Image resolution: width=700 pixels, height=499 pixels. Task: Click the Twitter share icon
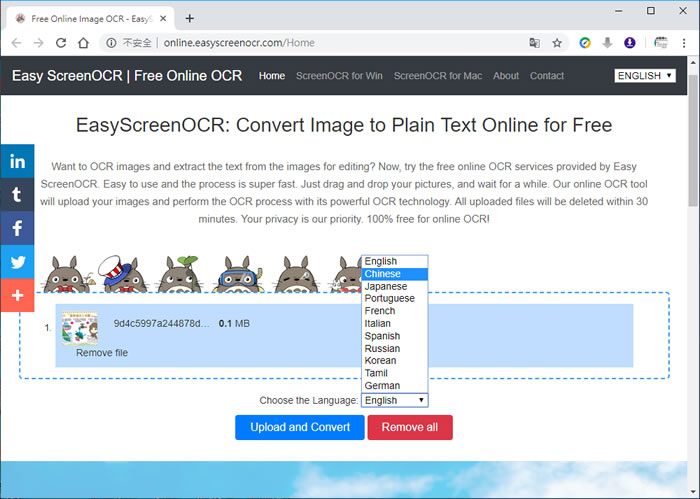tap(17, 263)
